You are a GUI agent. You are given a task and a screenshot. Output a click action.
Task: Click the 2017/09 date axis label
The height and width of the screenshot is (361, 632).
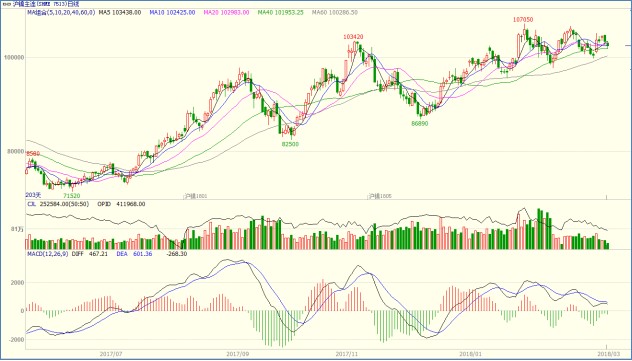click(238, 354)
